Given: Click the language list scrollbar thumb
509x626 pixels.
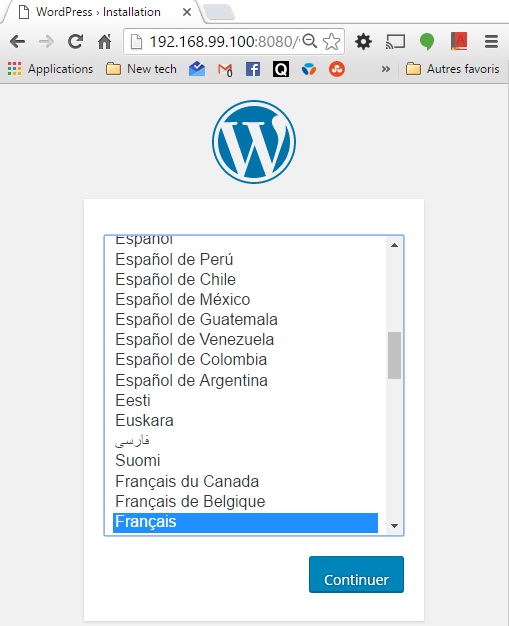Looking at the screenshot, I should coord(394,355).
